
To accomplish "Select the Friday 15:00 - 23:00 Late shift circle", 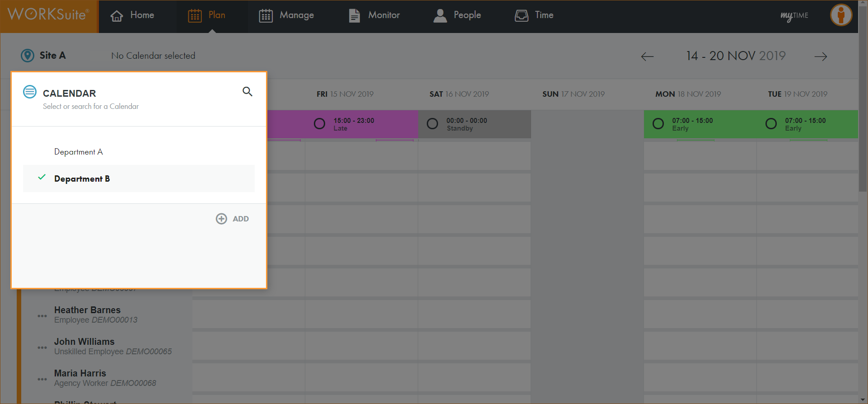I will tap(319, 124).
